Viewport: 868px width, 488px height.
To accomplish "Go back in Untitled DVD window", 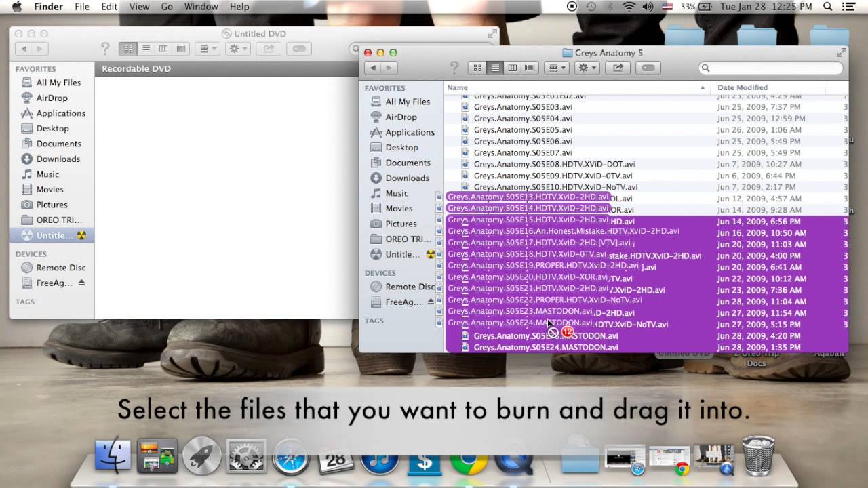I will click(x=24, y=49).
